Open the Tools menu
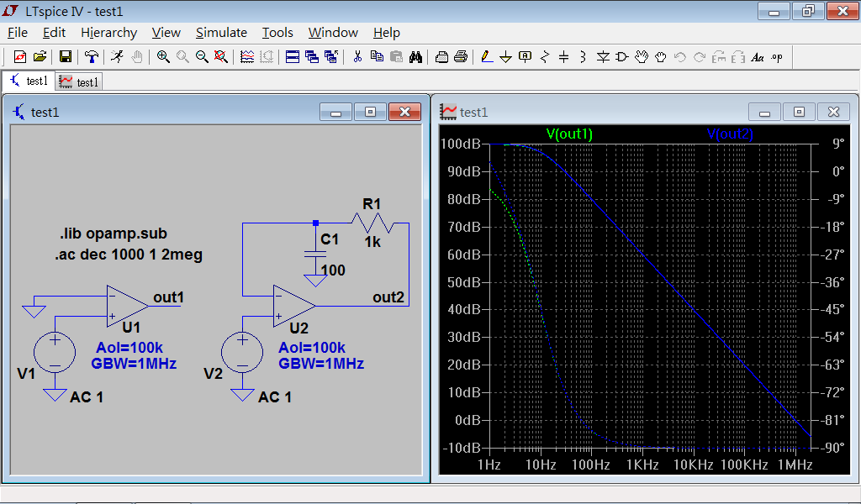This screenshot has width=861, height=504. pos(277,33)
